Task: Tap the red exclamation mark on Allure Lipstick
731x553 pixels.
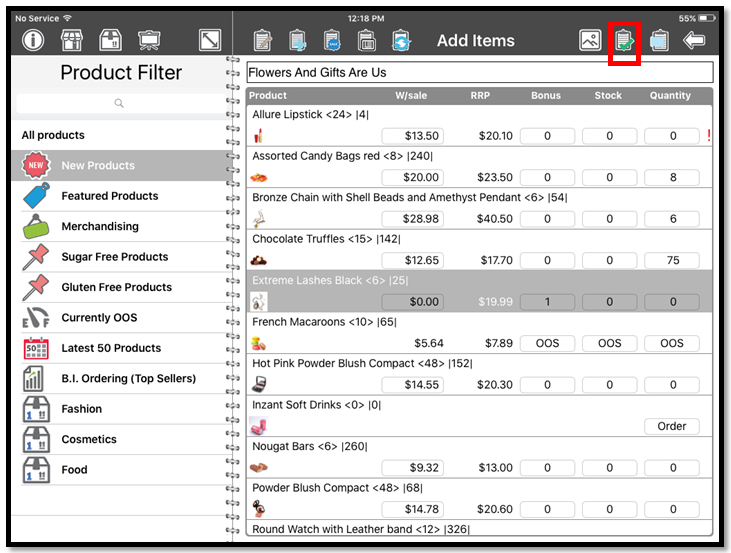Action: 709,135
